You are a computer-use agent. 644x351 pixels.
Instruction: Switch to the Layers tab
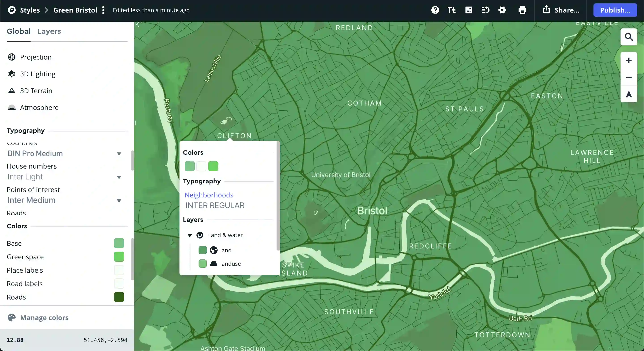[x=49, y=31]
